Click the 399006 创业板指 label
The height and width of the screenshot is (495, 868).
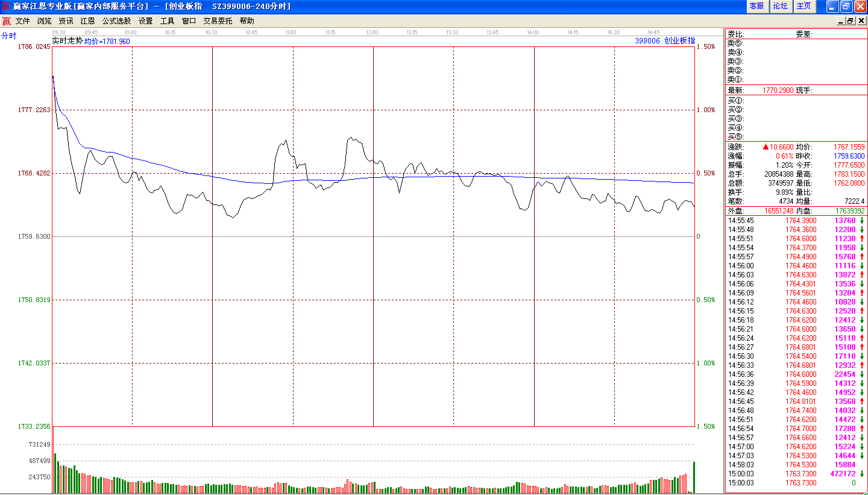tap(665, 41)
